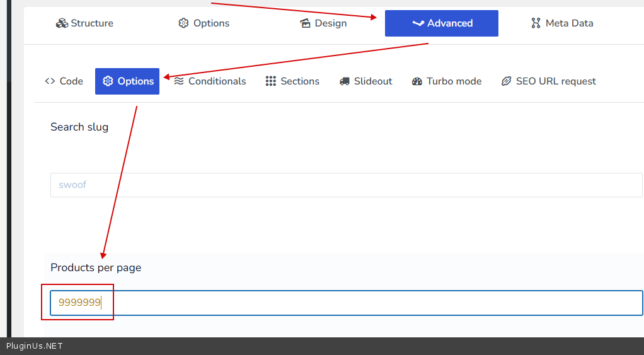Click the Slideout truck icon
Viewport: 644px width, 355px height.
click(345, 81)
